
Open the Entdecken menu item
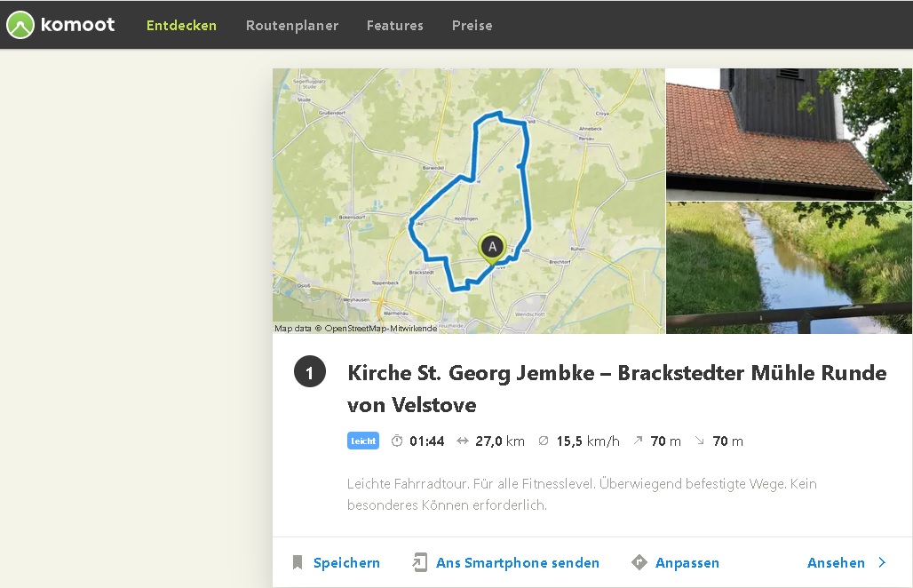182,26
